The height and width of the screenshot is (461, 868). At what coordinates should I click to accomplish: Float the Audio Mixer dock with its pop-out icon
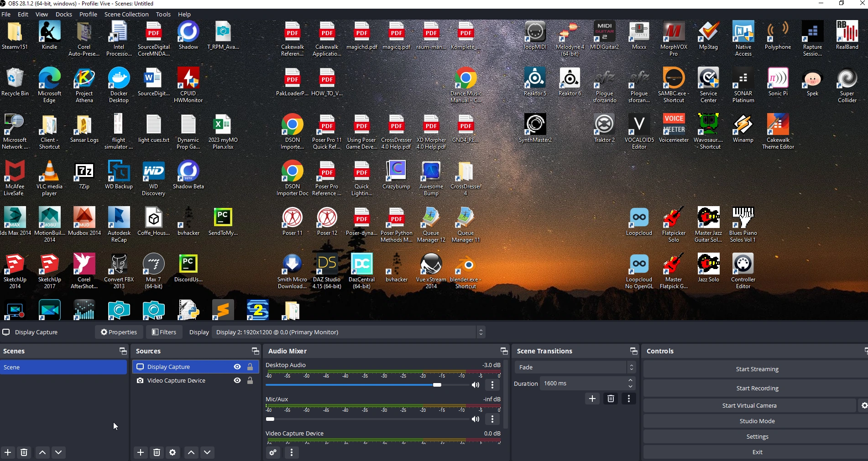pos(504,351)
